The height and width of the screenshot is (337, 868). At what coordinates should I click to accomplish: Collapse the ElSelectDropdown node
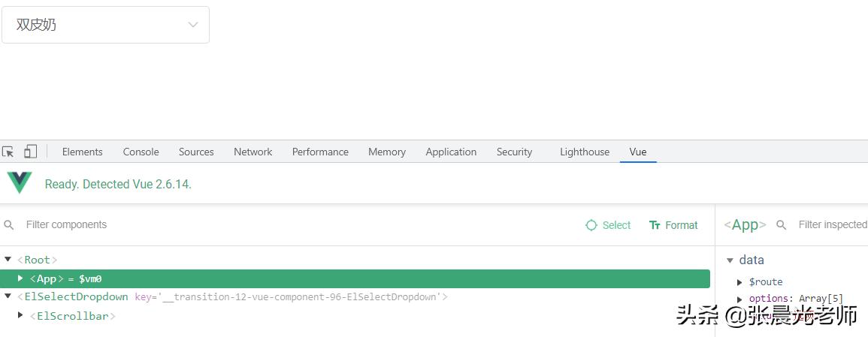[x=8, y=296]
